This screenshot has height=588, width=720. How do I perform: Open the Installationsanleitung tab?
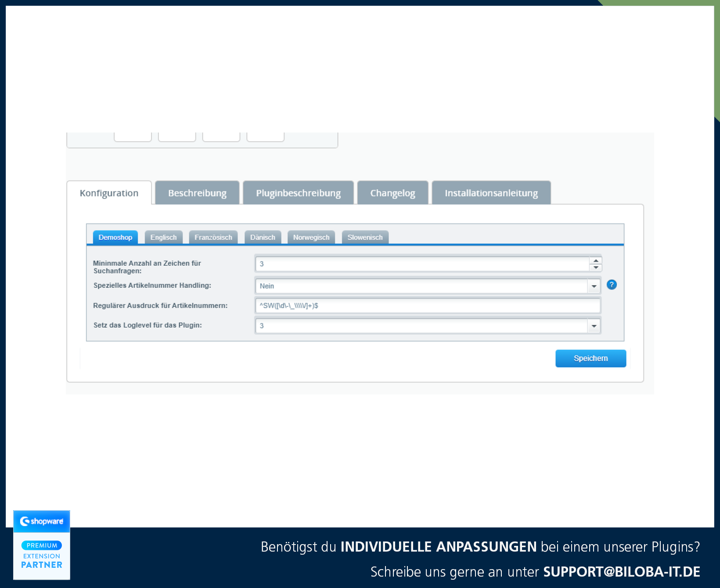[x=491, y=193]
